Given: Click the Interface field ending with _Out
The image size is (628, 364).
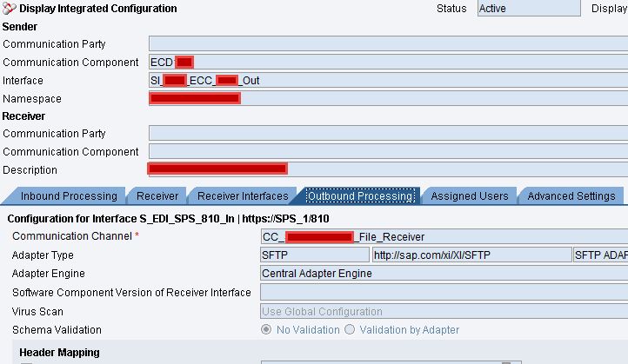Looking at the screenshot, I should pos(388,81).
